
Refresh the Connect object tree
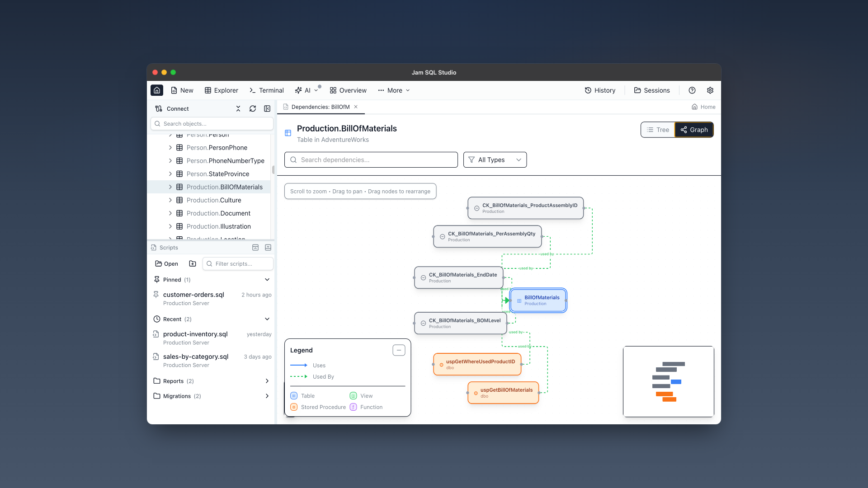253,108
